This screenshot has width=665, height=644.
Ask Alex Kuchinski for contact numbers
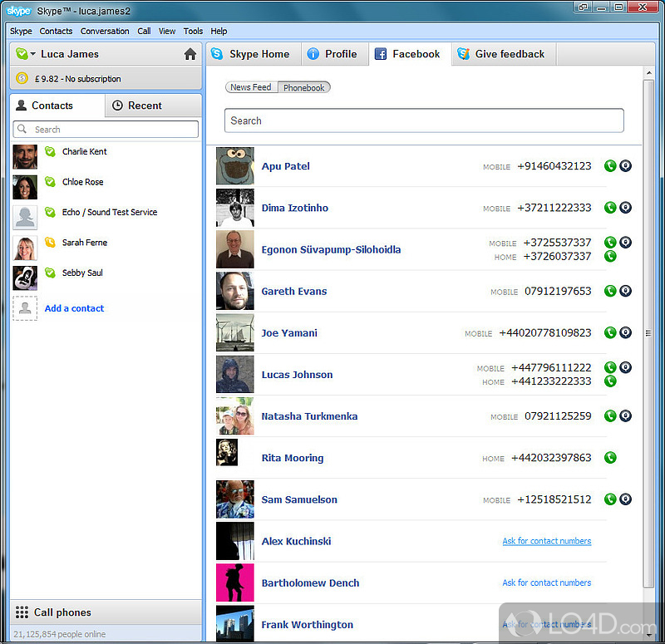547,541
